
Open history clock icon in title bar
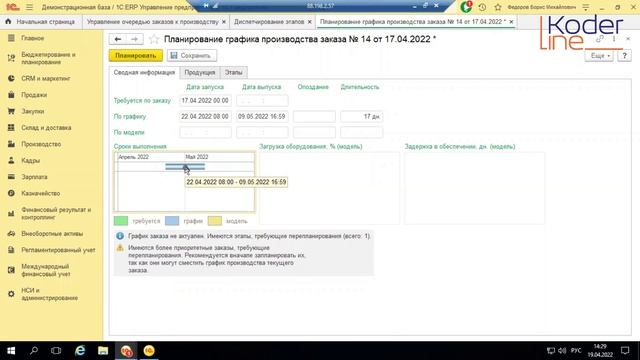tap(482, 7)
